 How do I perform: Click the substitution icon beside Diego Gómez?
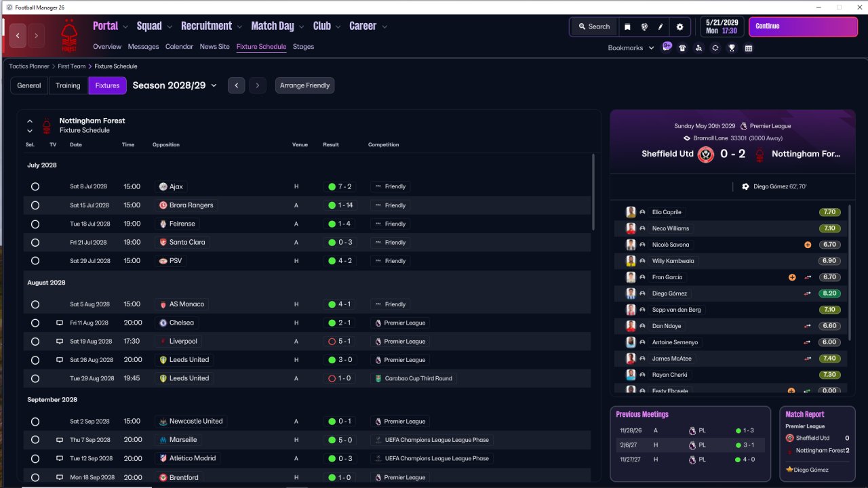coord(808,293)
